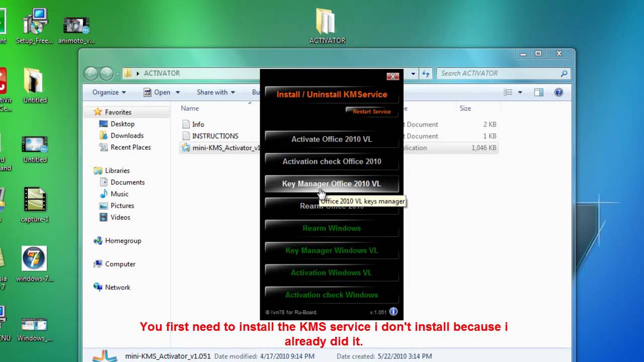644x362 pixels.
Task: Select the Untitled folder desktop icon
Action: [35, 80]
